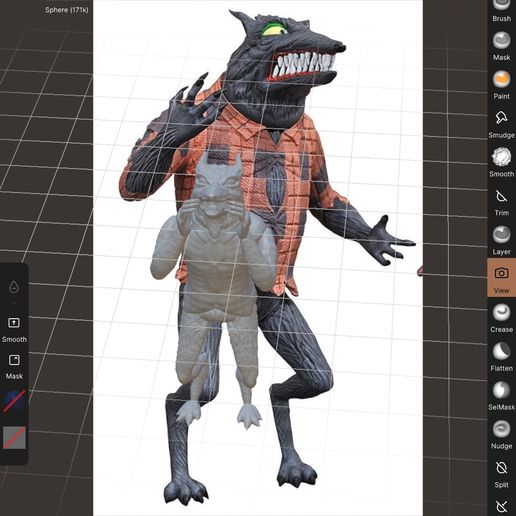This screenshot has height=516, width=516.
Task: Click the Sphere (171k) object label
Action: [x=67, y=10]
